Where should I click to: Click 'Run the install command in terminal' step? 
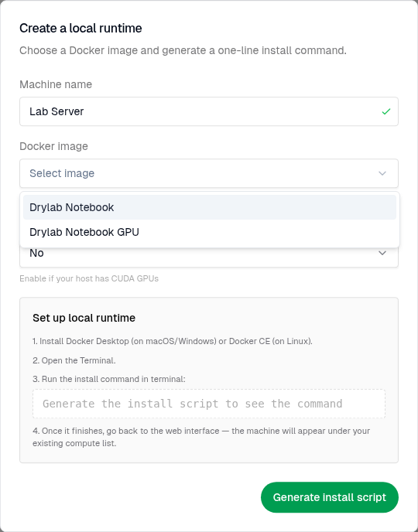click(109, 379)
